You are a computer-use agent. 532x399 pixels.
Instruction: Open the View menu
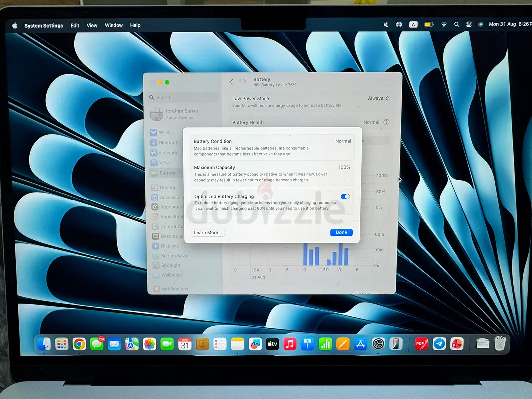pos(92,26)
